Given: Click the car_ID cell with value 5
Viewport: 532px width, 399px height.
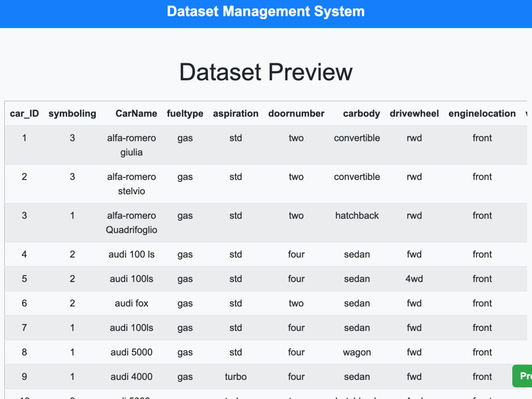Looking at the screenshot, I should point(24,279).
